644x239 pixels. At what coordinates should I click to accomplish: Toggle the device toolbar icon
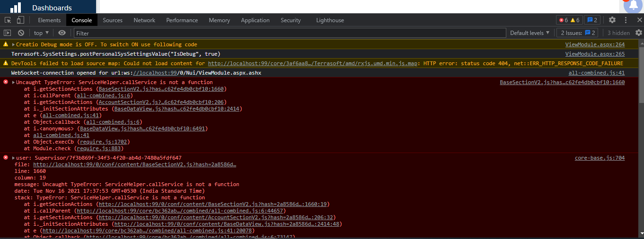pyautogui.click(x=20, y=20)
